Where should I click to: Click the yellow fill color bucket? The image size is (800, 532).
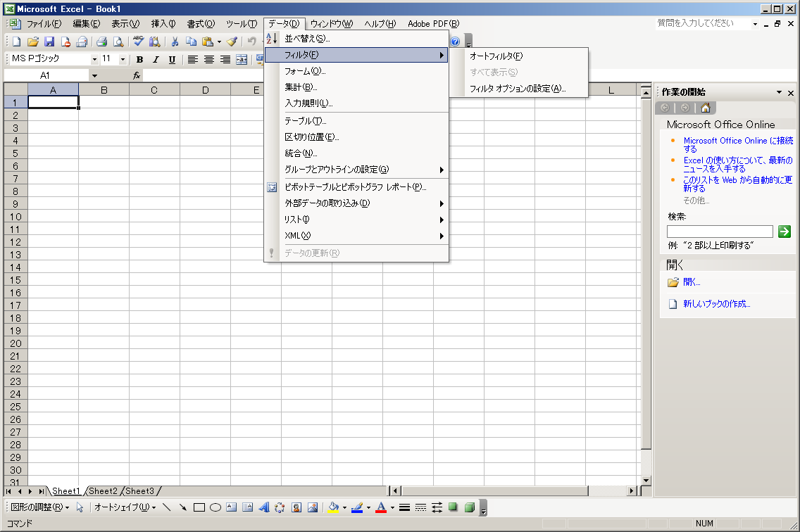point(334,507)
